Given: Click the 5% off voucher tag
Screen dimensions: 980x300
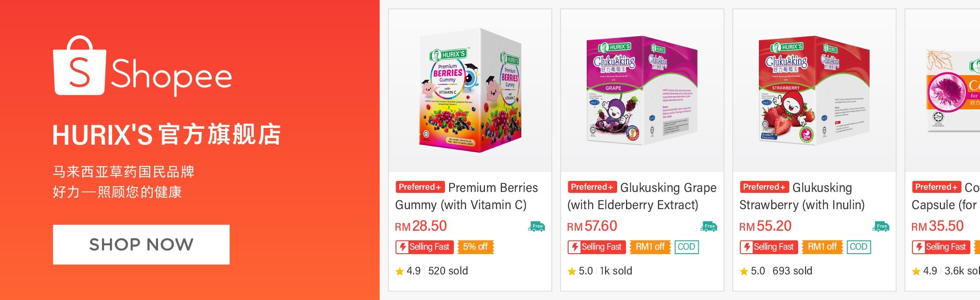Looking at the screenshot, I should (x=475, y=247).
